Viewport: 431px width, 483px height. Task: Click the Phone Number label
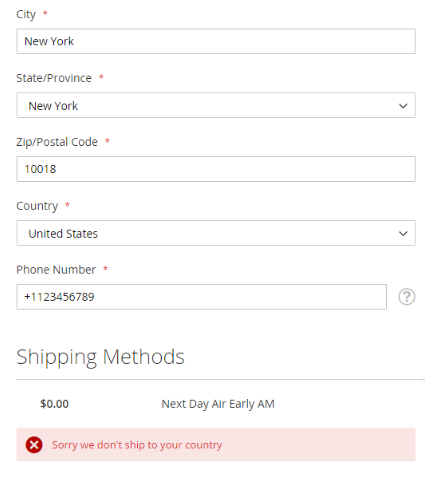tap(56, 270)
